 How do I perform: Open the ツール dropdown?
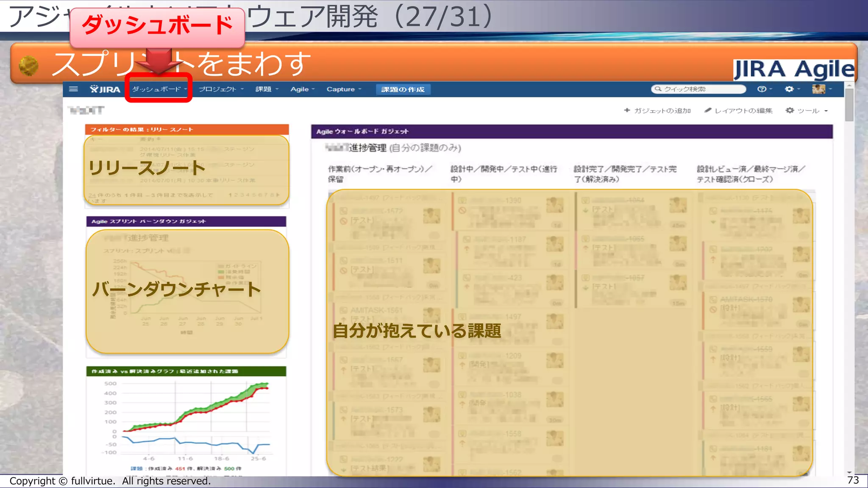(807, 111)
